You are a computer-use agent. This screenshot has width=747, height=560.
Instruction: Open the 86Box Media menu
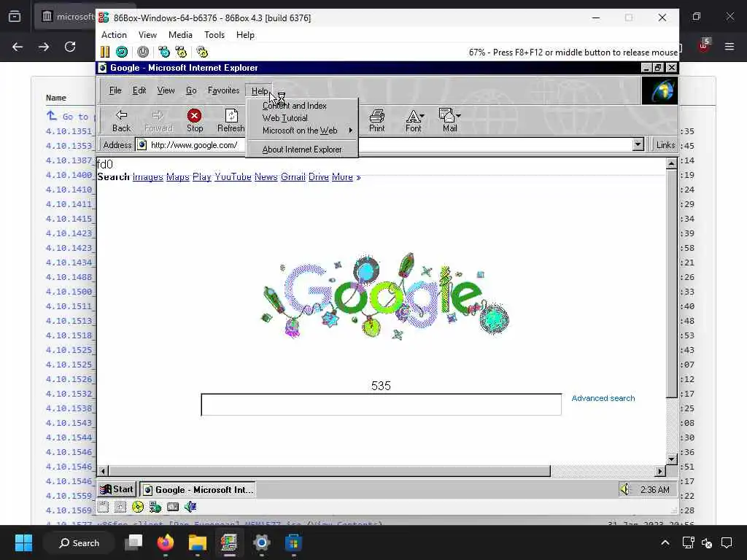pos(181,35)
